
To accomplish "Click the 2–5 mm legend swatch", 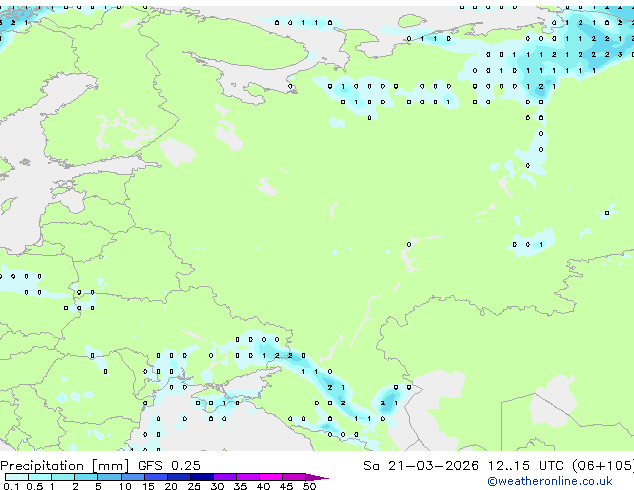I will (x=86, y=477).
